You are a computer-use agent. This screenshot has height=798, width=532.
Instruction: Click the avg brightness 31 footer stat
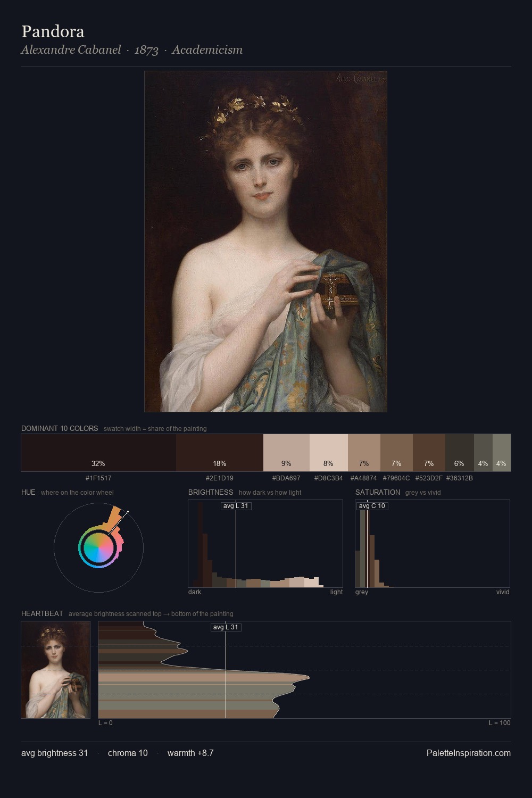click(x=55, y=753)
